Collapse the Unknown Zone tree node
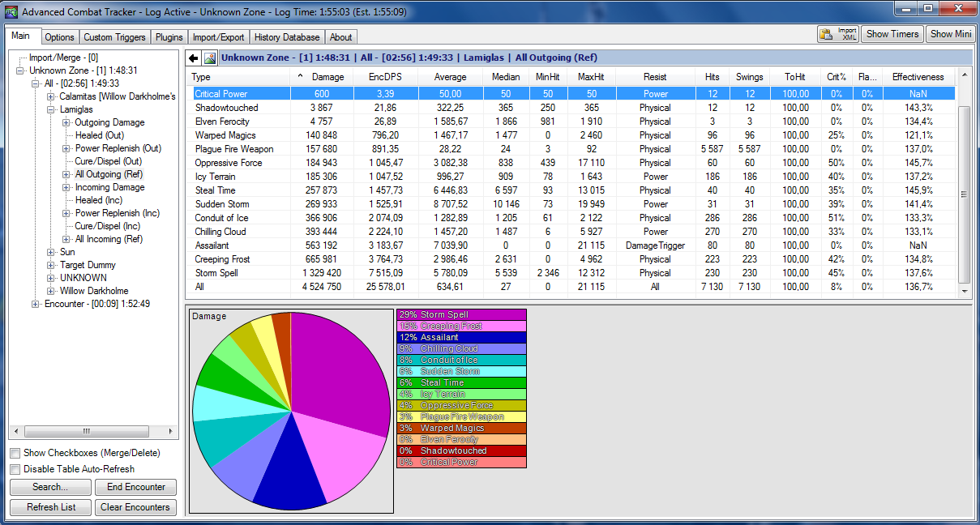Screen dimensions: 980x525 [x=22, y=70]
